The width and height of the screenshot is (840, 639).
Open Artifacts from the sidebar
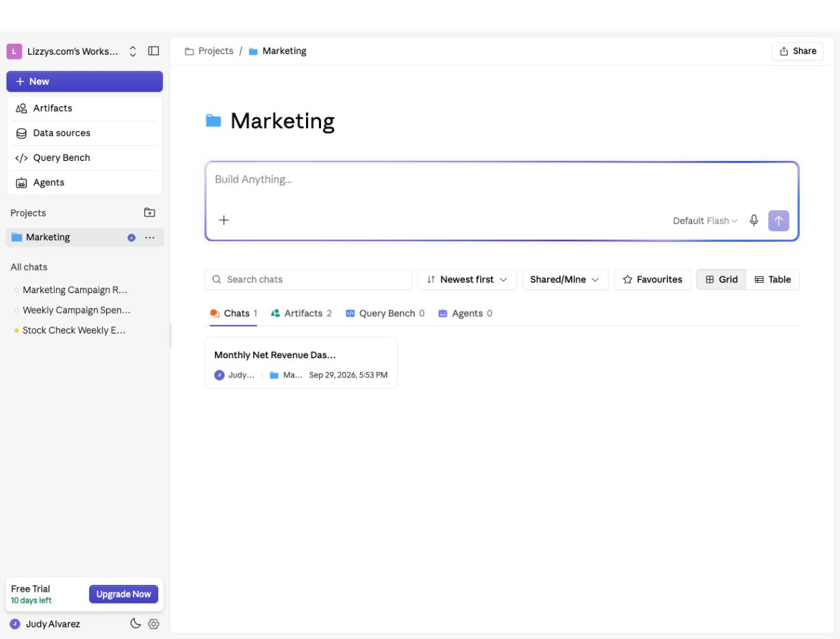click(85, 108)
